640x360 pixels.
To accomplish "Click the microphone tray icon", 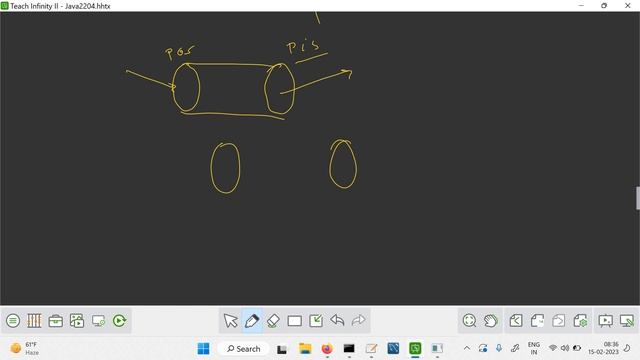I will [x=499, y=348].
